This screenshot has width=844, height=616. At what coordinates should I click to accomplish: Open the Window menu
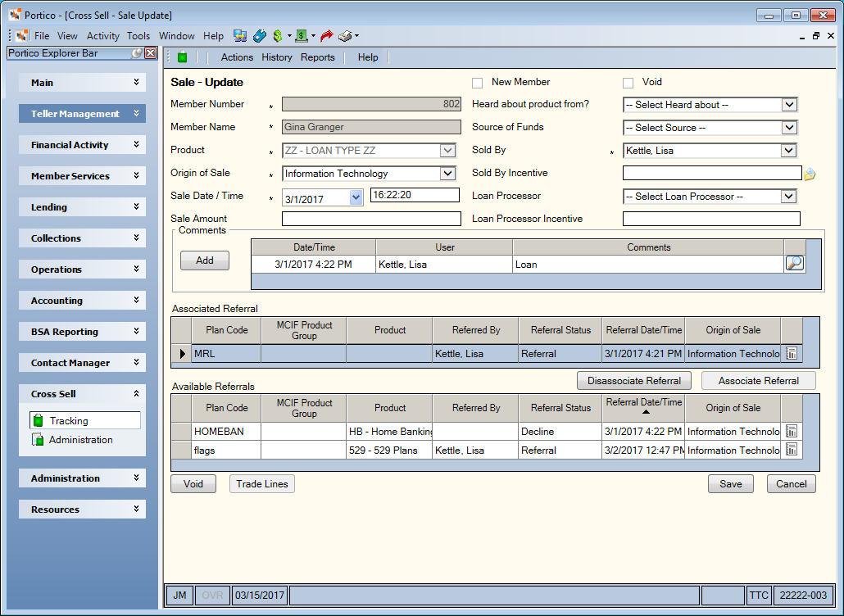176,36
